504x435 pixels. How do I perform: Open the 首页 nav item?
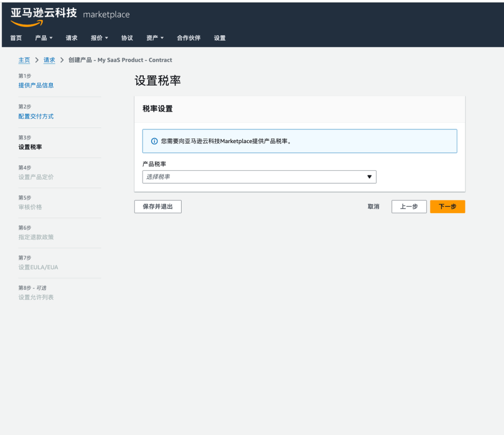[16, 38]
